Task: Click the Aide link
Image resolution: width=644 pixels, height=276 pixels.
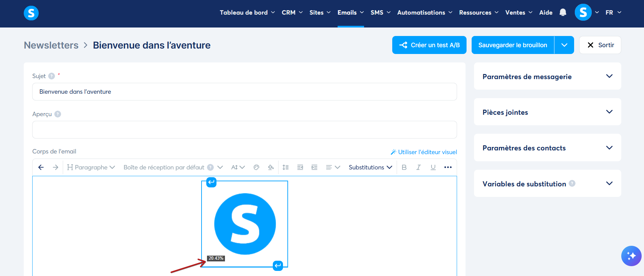Action: point(546,13)
